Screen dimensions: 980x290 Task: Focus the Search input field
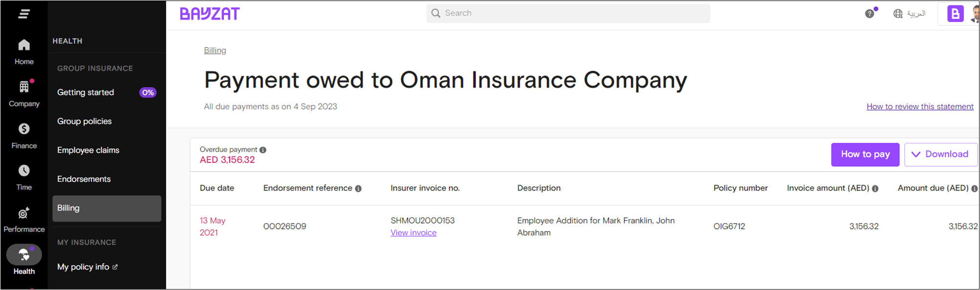(x=568, y=13)
